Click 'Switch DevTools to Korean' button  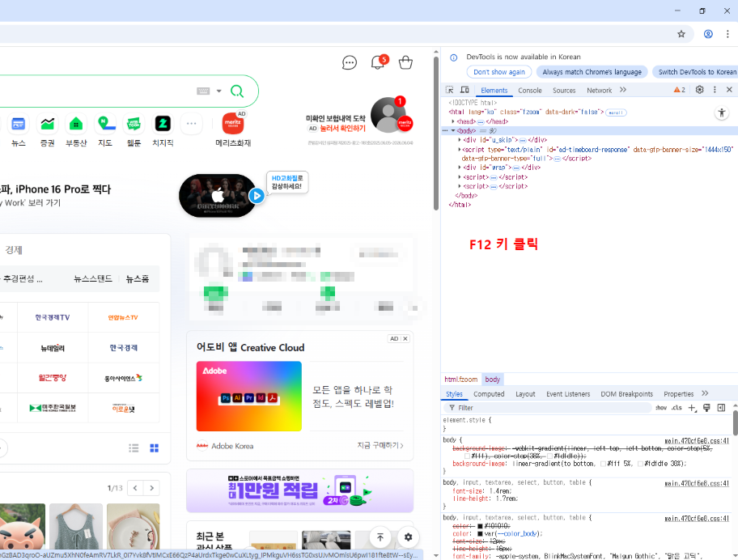(x=695, y=72)
